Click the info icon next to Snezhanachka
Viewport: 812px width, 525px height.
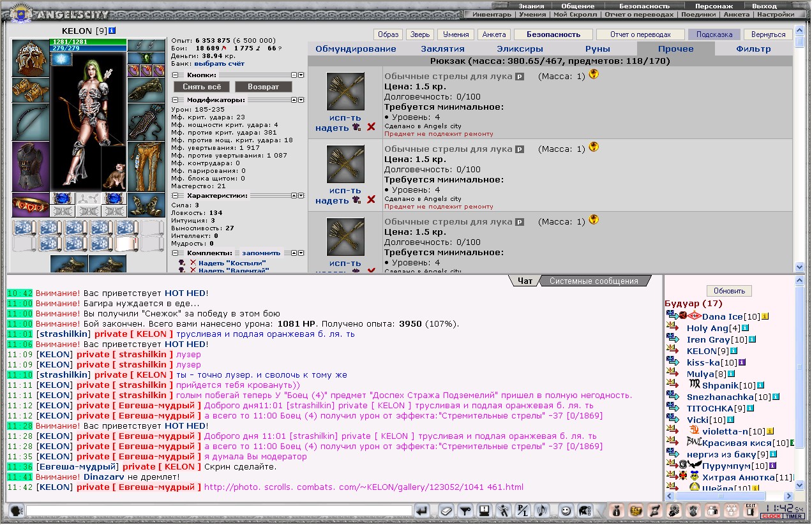tap(776, 397)
